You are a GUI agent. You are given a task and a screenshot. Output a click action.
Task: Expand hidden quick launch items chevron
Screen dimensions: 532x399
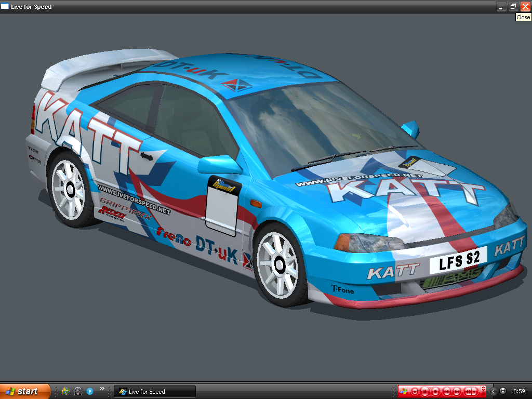102,389
